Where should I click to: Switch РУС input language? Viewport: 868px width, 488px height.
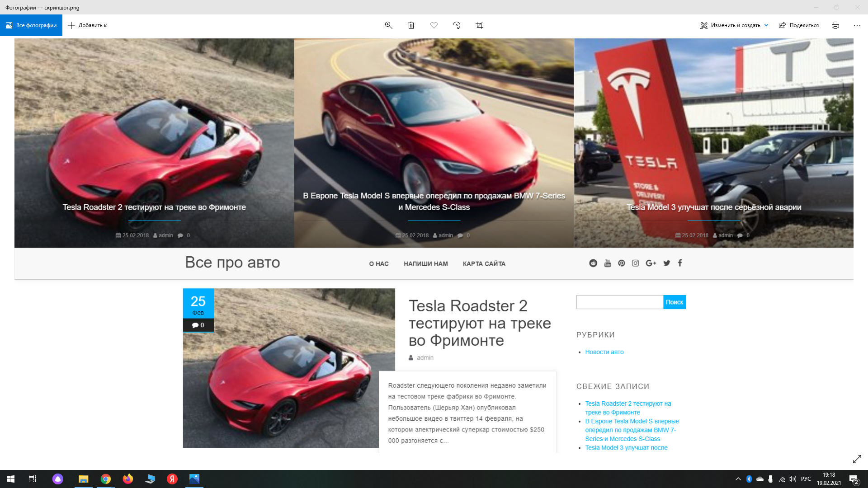pos(806,479)
